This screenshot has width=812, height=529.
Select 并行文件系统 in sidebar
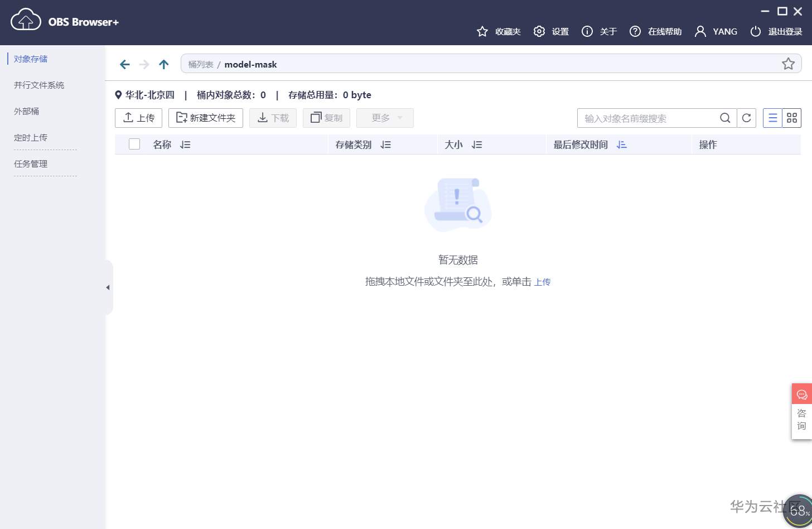pos(39,85)
